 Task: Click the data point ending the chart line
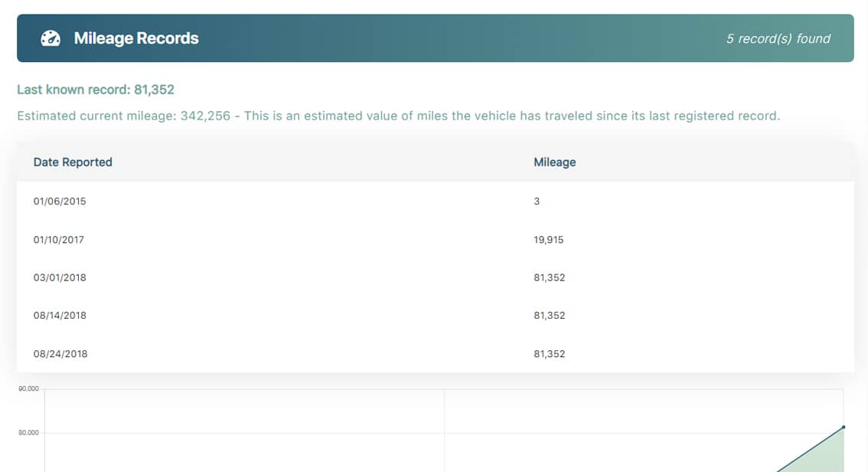tap(844, 427)
